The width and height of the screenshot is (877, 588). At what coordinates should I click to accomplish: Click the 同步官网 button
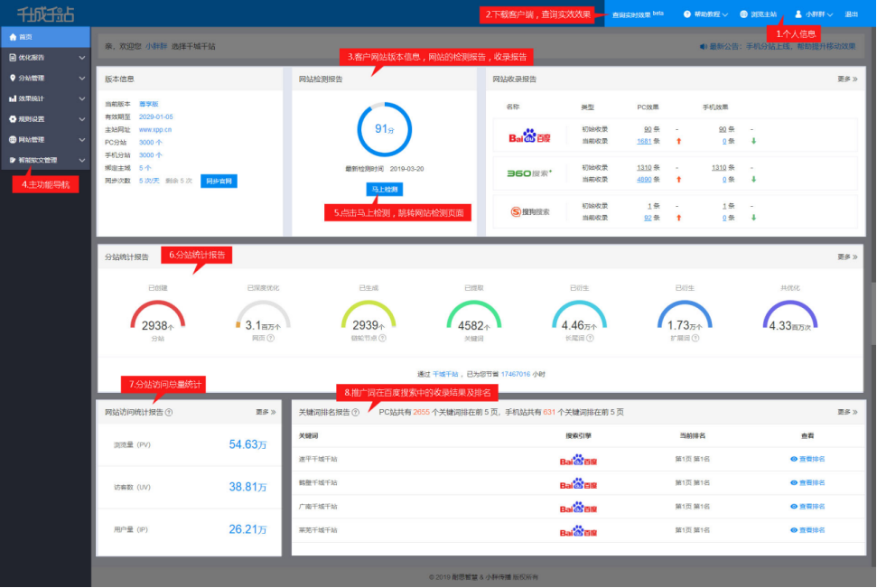[x=219, y=181]
